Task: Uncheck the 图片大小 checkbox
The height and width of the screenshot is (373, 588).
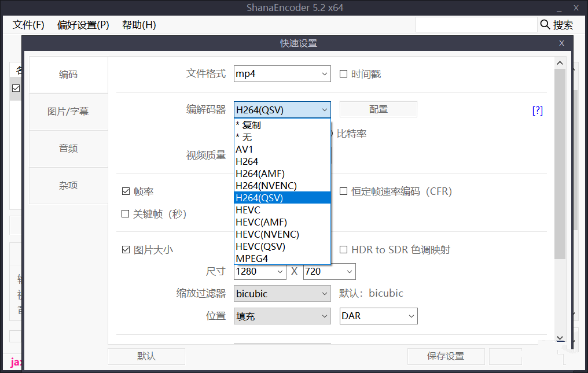Action: (126, 250)
